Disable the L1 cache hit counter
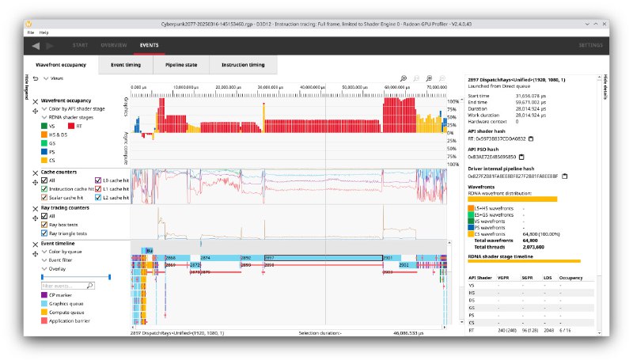Screen dimensions: 633x364 coord(97,189)
